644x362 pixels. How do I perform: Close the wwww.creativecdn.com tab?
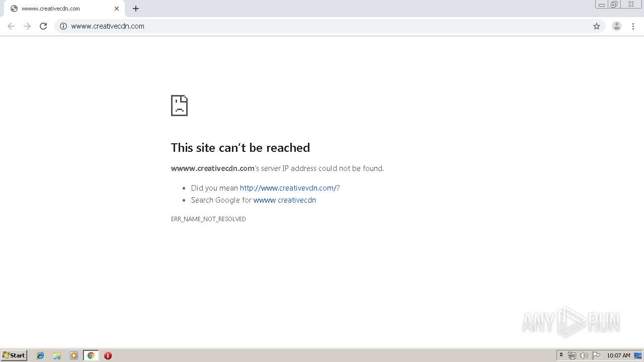coord(117,9)
